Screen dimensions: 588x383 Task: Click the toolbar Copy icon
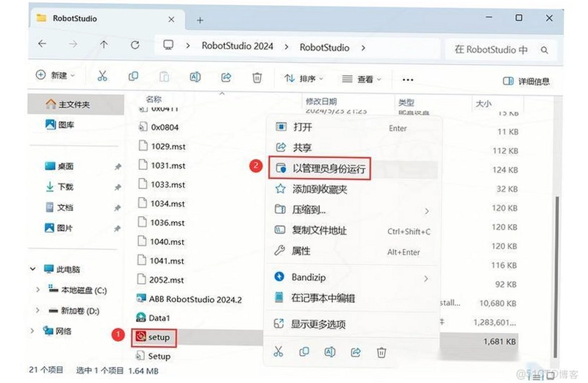click(133, 76)
